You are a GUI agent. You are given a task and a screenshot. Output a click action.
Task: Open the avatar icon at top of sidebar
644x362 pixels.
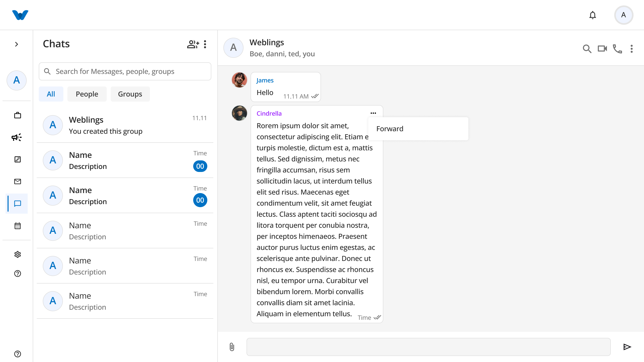[17, 80]
